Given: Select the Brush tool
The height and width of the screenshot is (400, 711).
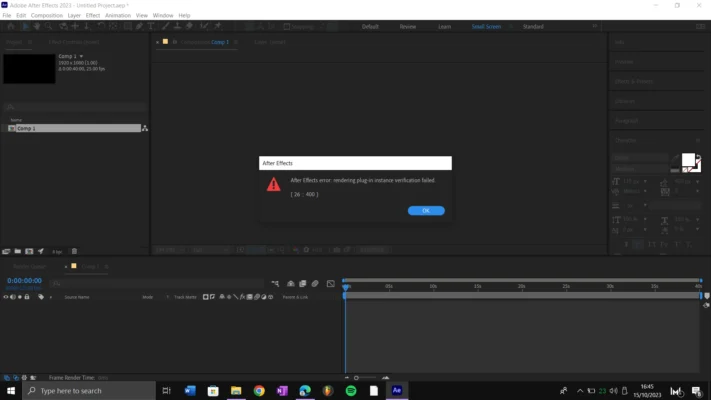Looking at the screenshot, I should click(x=166, y=26).
